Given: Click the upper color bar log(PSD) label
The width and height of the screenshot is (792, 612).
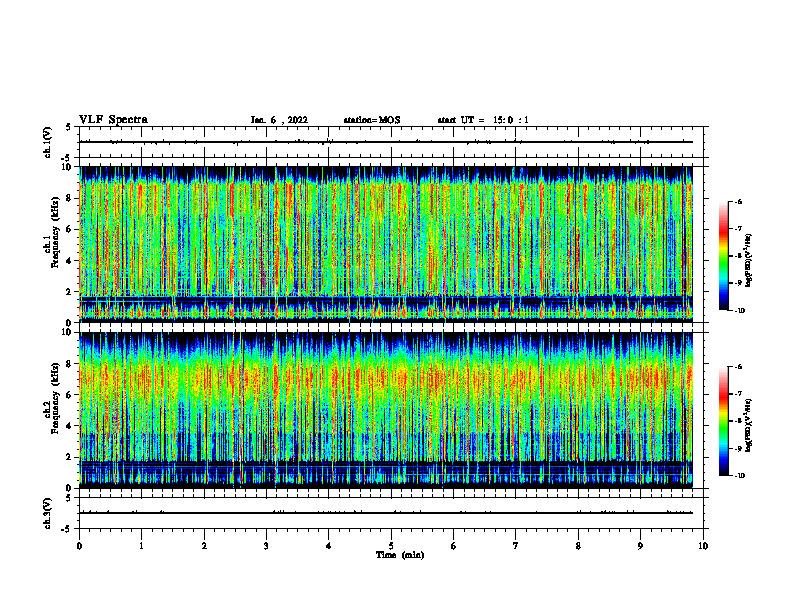Looking at the screenshot, I should [x=749, y=260].
